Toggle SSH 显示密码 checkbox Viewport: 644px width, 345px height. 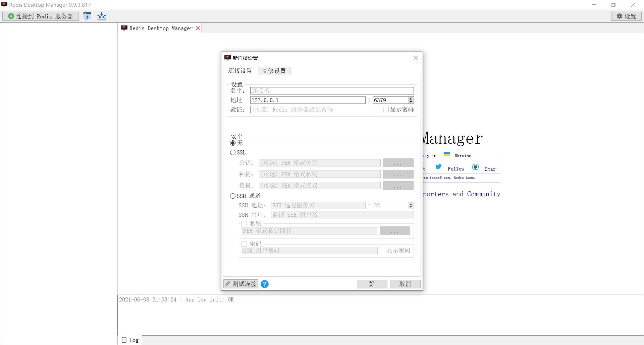click(x=382, y=251)
